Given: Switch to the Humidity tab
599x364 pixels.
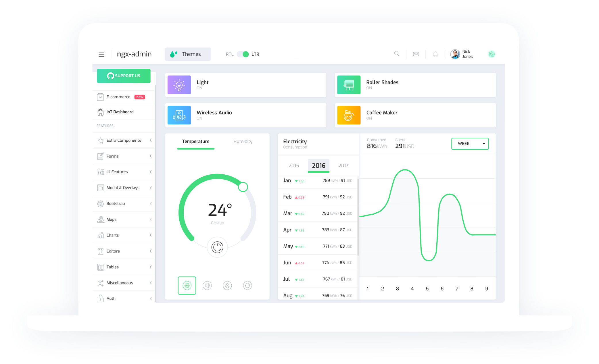Looking at the screenshot, I should coord(243,141).
